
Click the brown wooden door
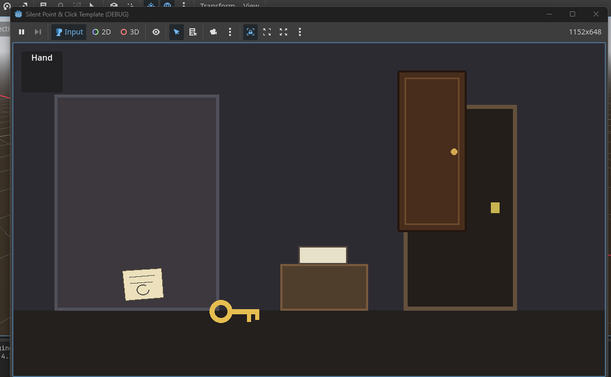click(432, 151)
